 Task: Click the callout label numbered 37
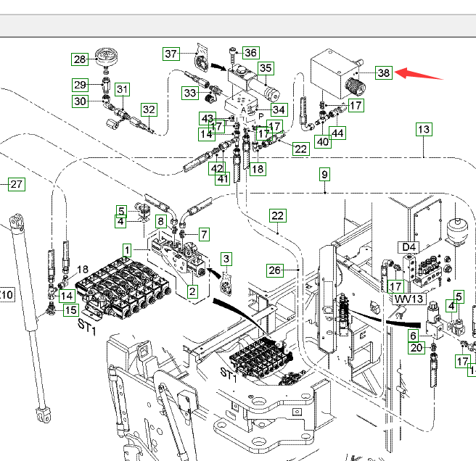point(171,54)
